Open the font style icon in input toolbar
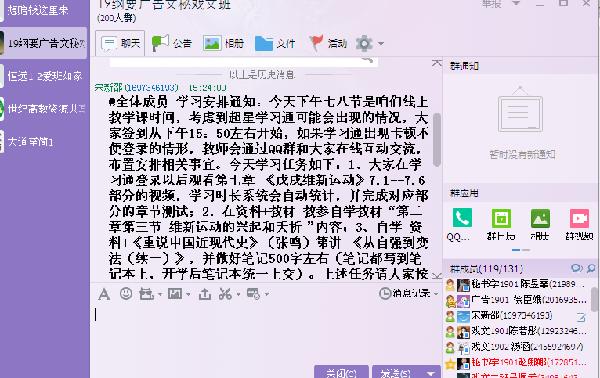600x378 pixels. click(104, 294)
